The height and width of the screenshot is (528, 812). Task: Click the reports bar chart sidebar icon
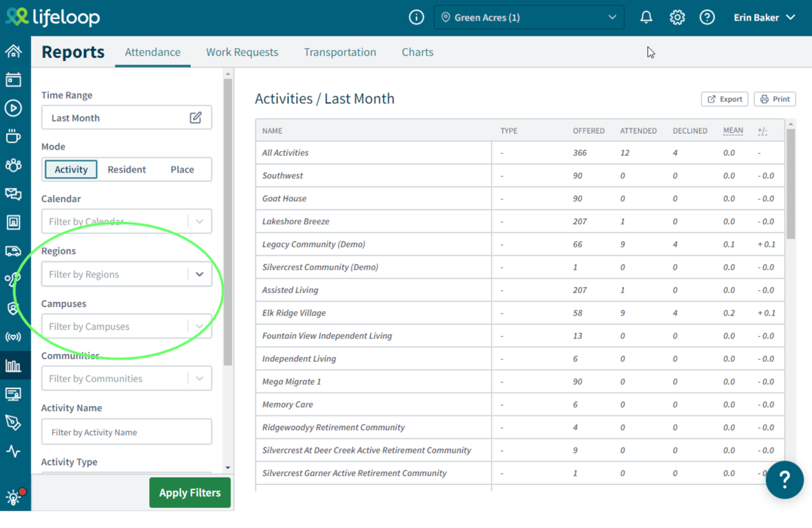(x=13, y=366)
